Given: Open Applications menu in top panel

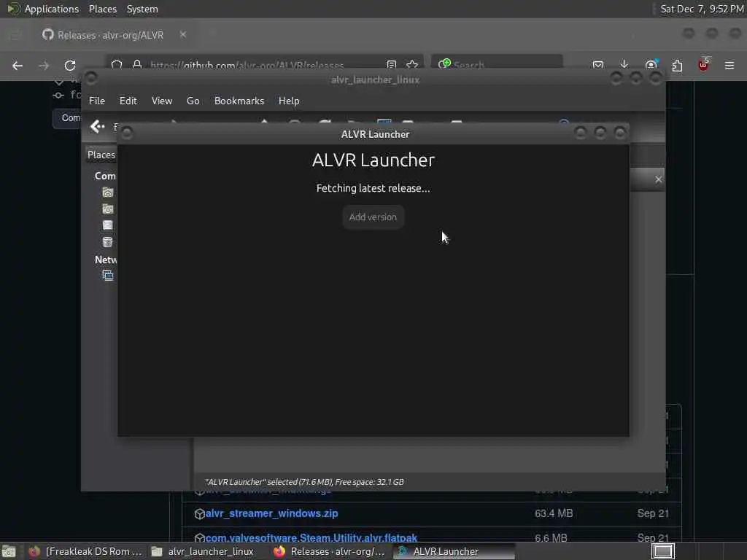Looking at the screenshot, I should [x=52, y=9].
